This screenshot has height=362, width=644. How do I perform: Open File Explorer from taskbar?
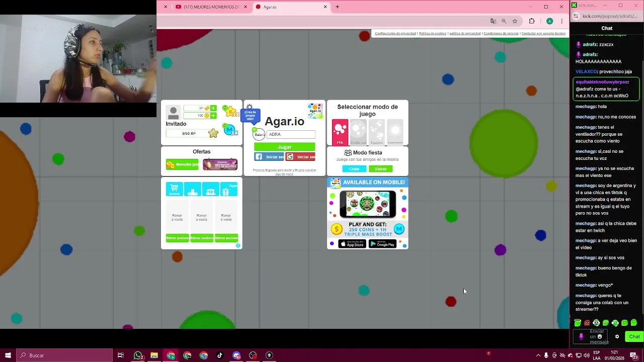click(154, 355)
